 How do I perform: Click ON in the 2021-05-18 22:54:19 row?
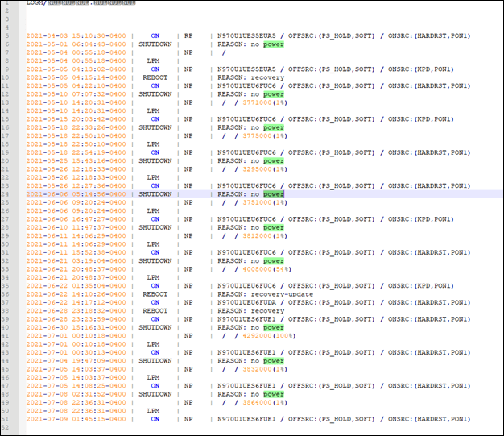click(155, 152)
